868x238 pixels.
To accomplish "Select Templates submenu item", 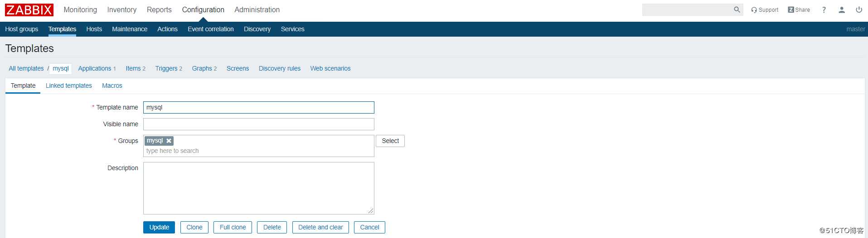I will [62, 29].
